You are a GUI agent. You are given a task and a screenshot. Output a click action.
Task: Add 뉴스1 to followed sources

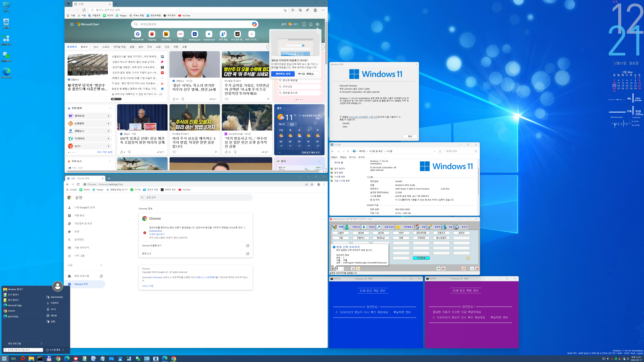(x=108, y=146)
